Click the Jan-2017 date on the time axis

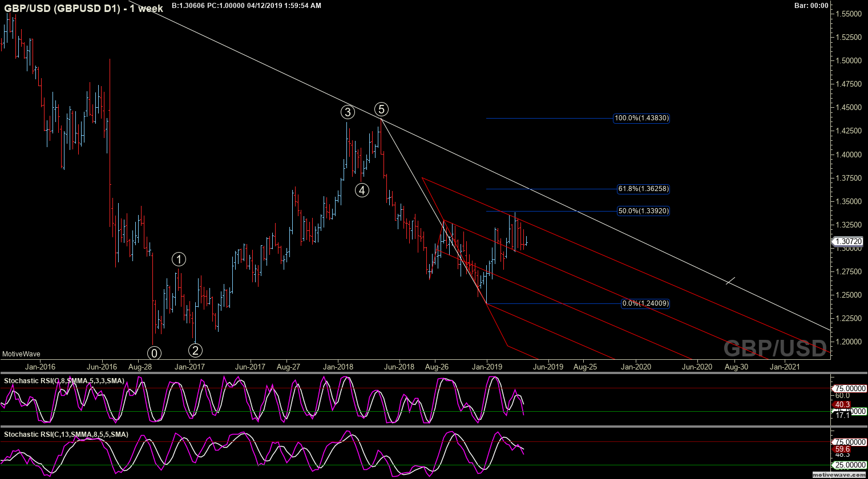(189, 367)
